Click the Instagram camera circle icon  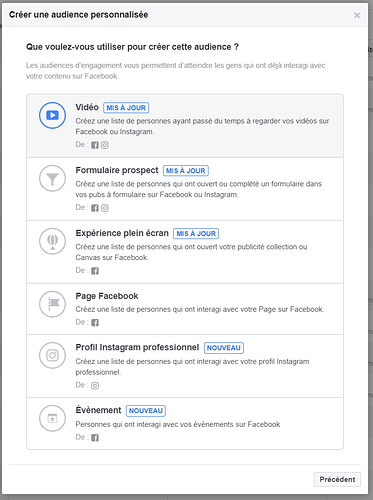(x=52, y=355)
